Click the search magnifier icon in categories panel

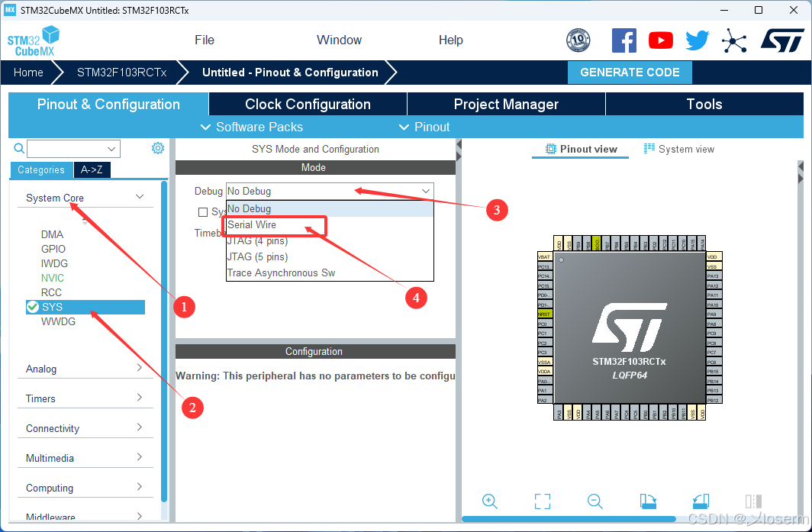coord(19,149)
